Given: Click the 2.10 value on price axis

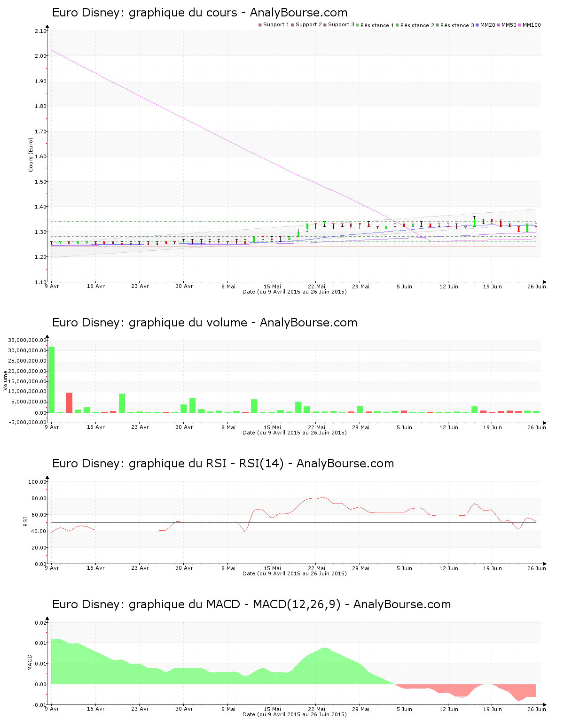Looking at the screenshot, I should click(41, 31).
